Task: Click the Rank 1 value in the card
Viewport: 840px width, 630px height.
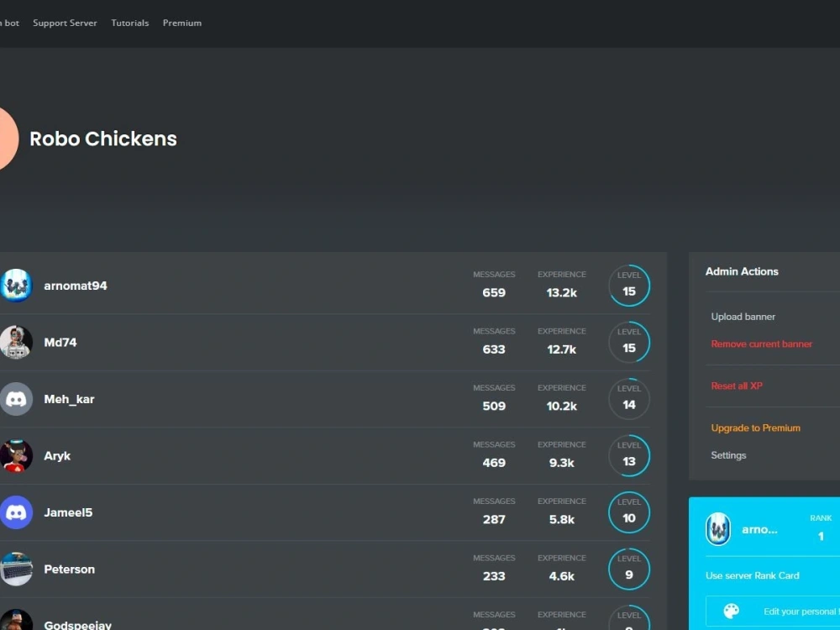Action: 821,536
